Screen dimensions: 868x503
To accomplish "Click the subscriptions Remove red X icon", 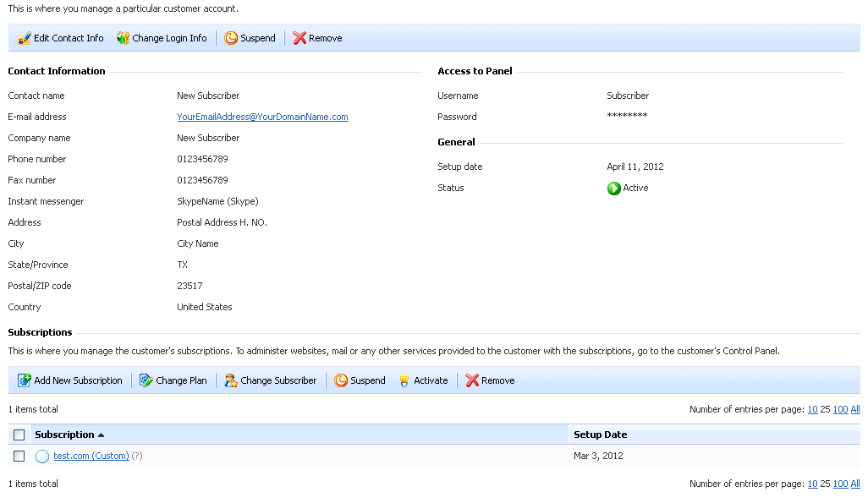I will [x=472, y=380].
